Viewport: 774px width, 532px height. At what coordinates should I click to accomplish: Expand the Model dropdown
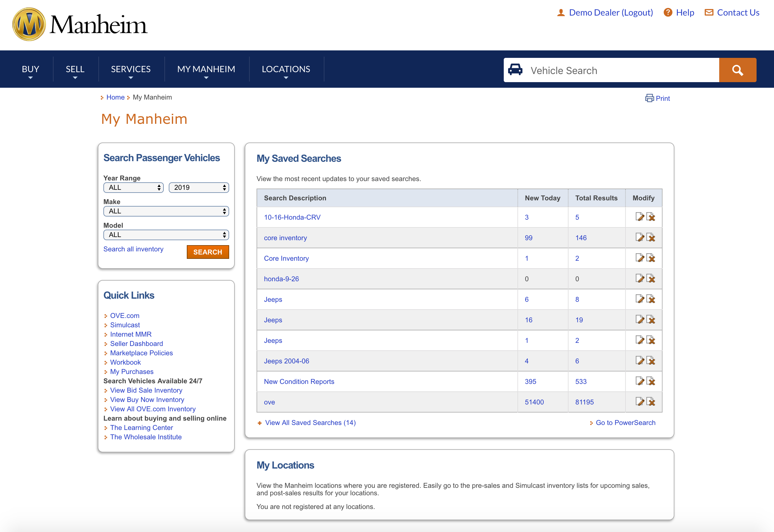(166, 235)
